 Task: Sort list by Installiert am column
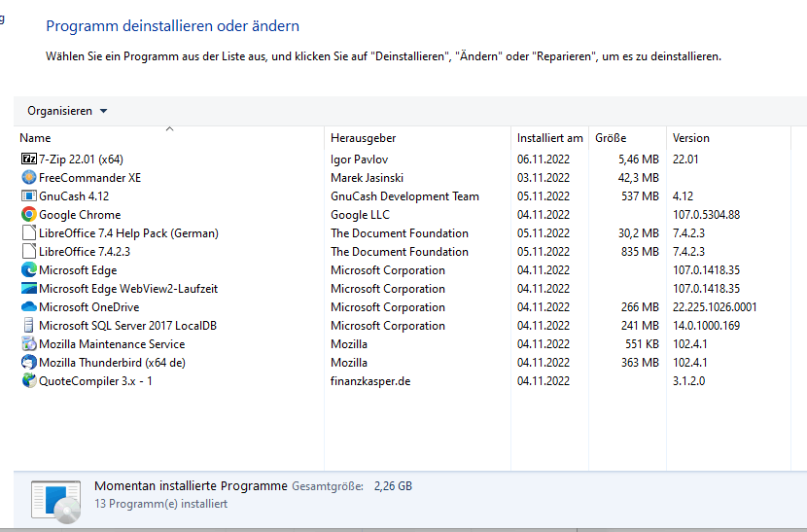coord(549,138)
